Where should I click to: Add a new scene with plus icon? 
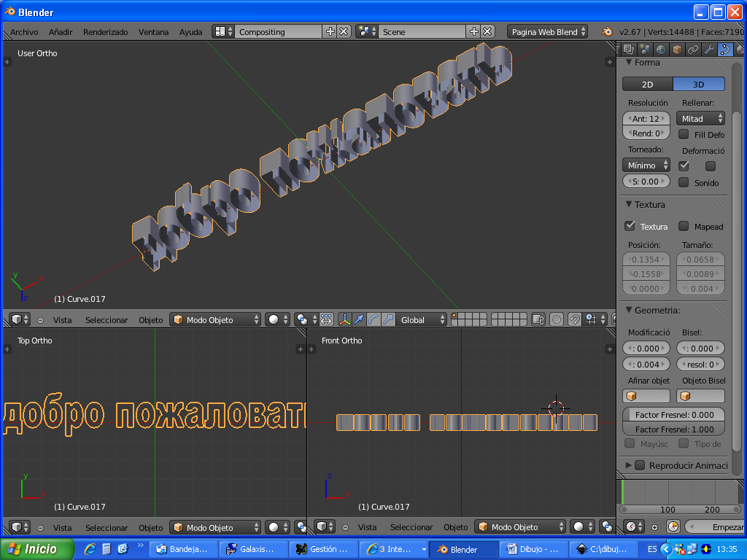[x=474, y=32]
